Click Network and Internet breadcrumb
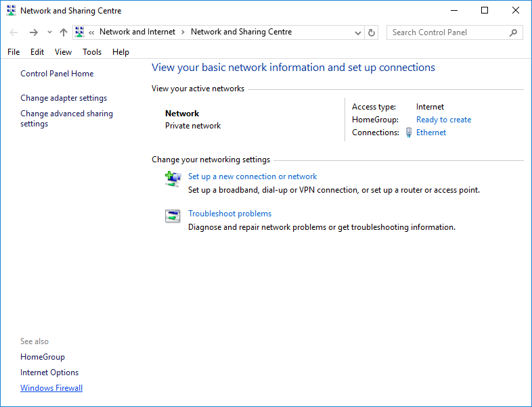 click(x=137, y=32)
